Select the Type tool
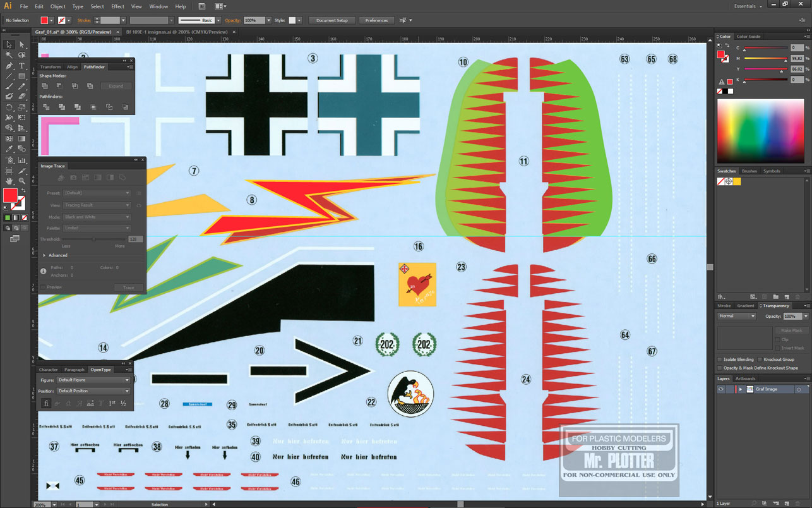 21,66
